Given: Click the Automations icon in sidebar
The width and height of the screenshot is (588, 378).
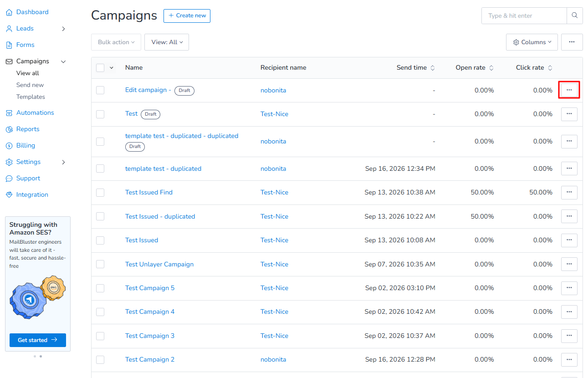Looking at the screenshot, I should [9, 113].
